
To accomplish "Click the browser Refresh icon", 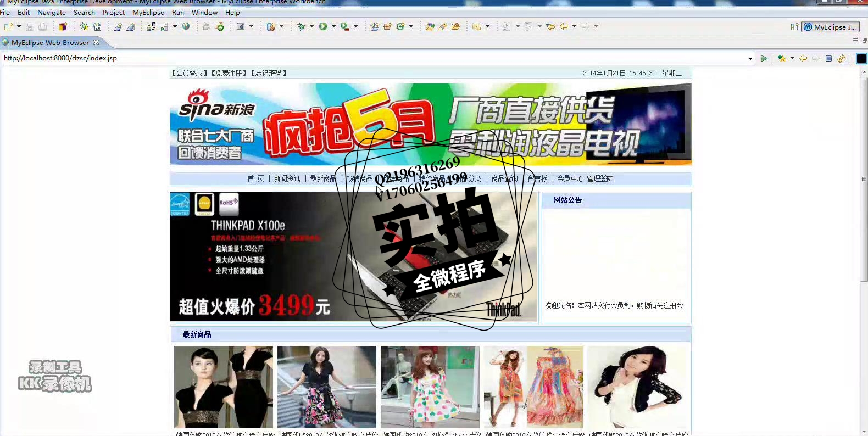I will tap(841, 58).
